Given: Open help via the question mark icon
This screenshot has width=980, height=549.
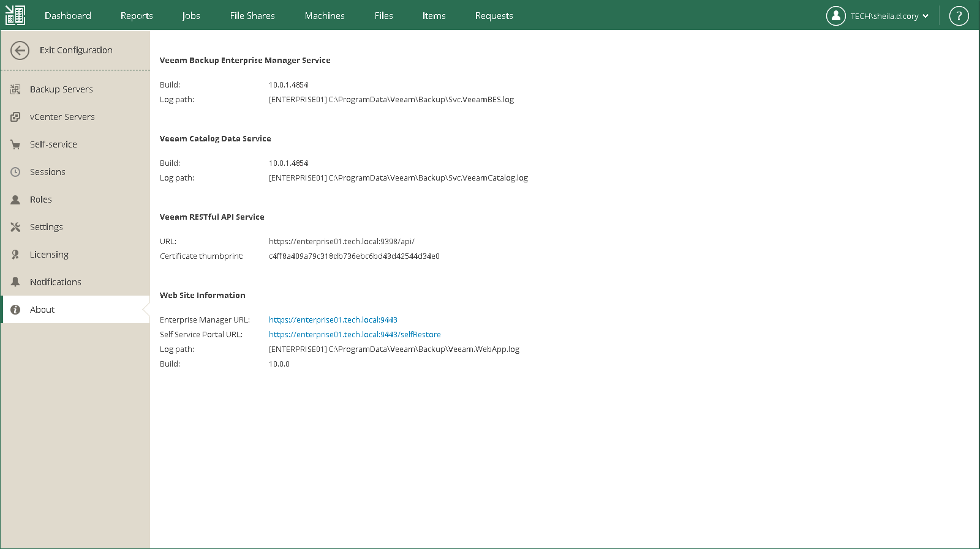Looking at the screenshot, I should tap(959, 16).
